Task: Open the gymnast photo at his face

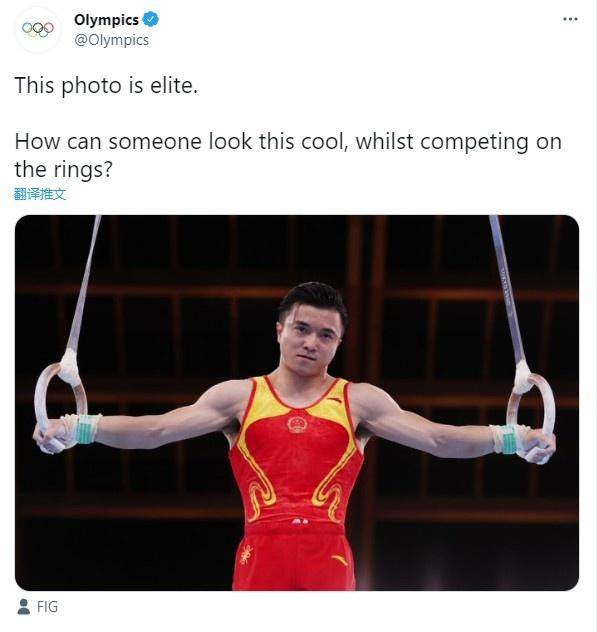Action: tap(312, 333)
